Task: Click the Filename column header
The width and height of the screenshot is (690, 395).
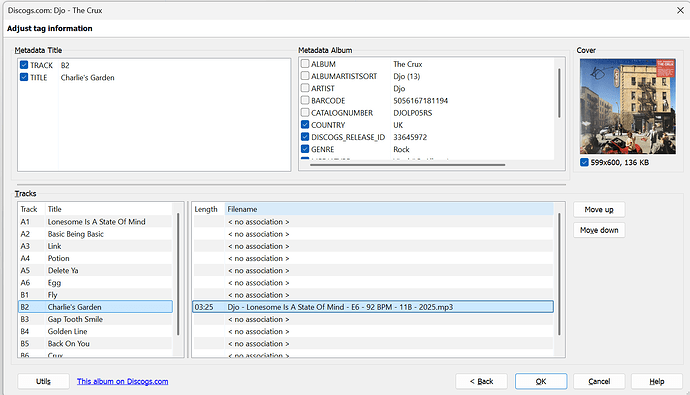Action: [x=389, y=209]
